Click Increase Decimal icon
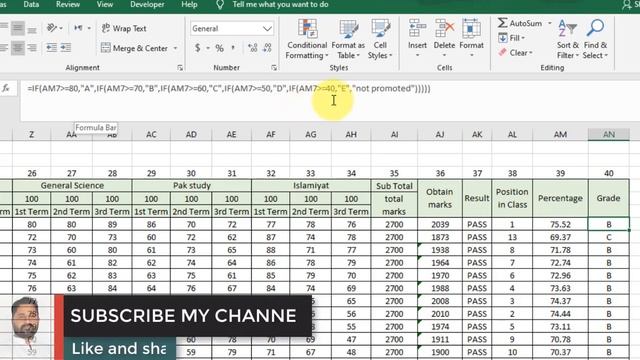 click(x=253, y=48)
